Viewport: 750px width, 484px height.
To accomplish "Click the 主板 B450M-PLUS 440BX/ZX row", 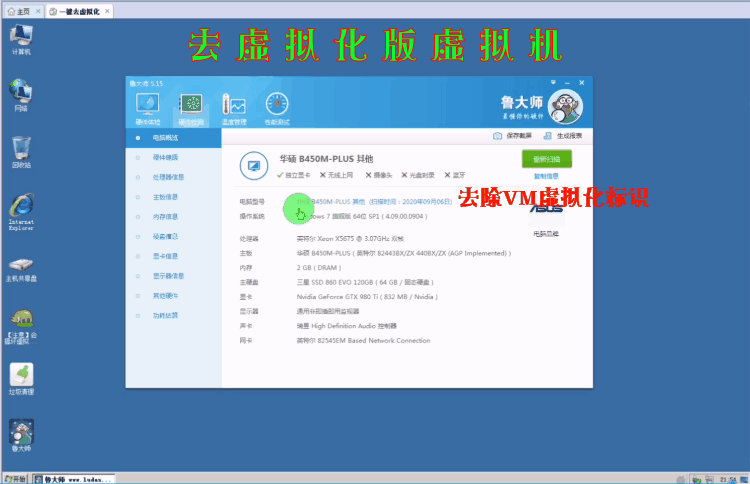I will click(404, 253).
